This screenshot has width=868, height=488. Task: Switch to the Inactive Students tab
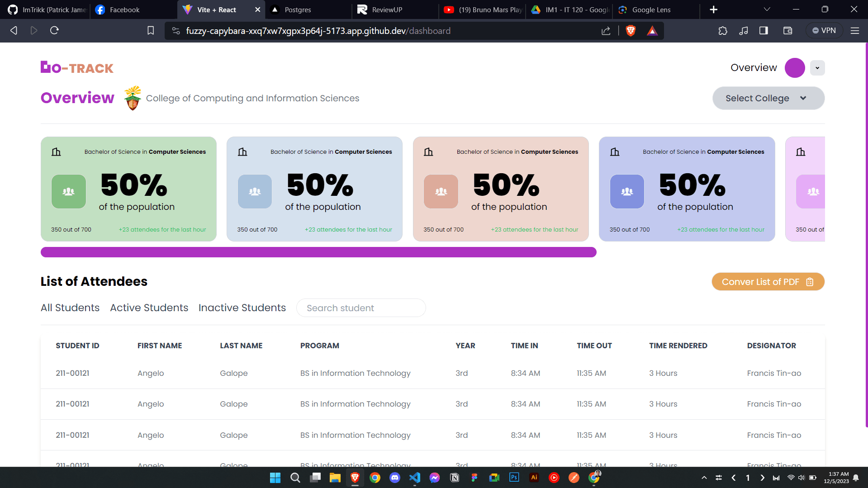pos(242,308)
